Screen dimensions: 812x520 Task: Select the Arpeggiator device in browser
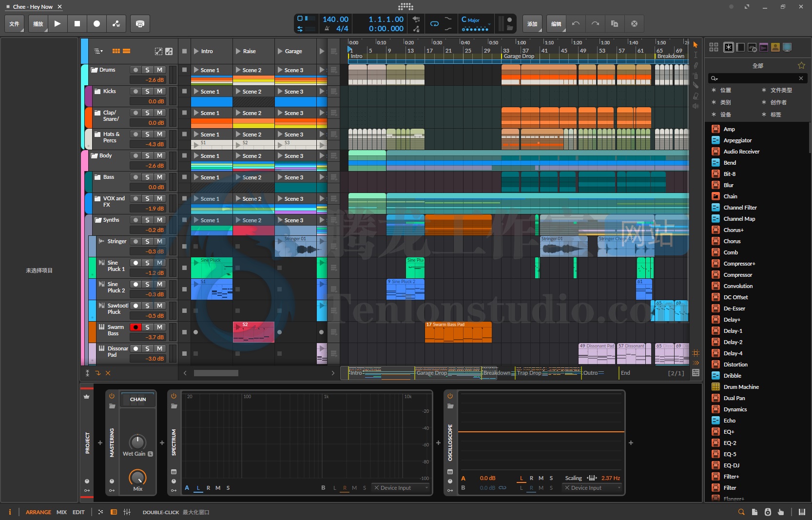pyautogui.click(x=737, y=140)
